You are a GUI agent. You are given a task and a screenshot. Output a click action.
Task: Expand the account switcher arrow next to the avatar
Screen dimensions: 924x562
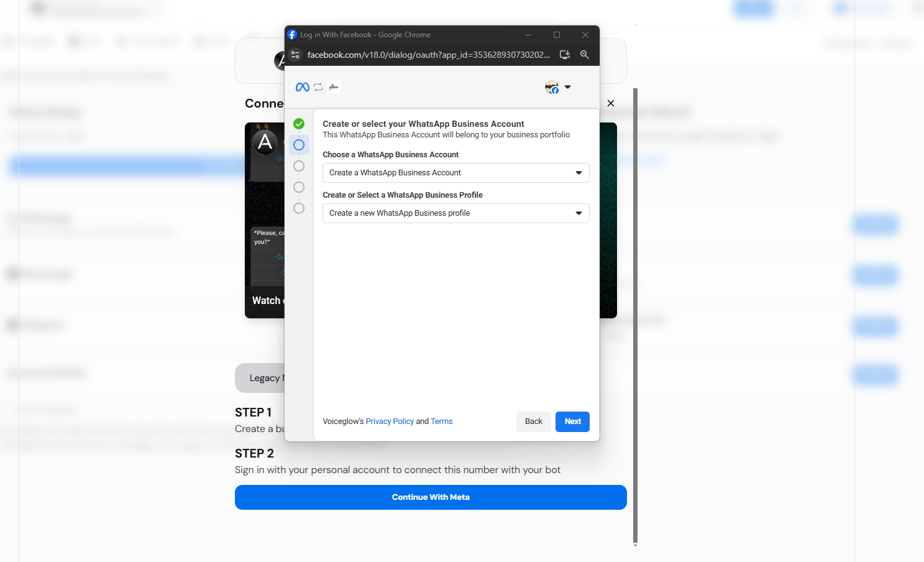point(567,87)
